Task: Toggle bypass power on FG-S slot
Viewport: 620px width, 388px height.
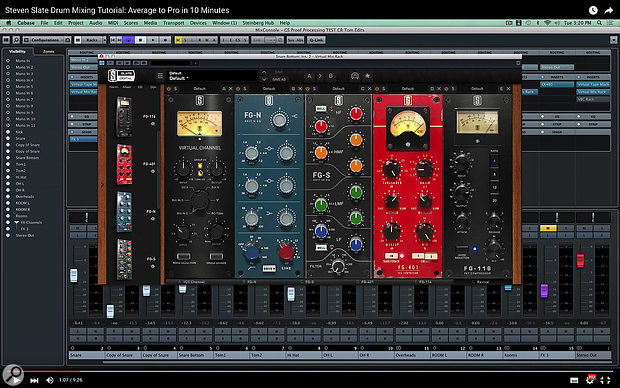Action: 308,89
